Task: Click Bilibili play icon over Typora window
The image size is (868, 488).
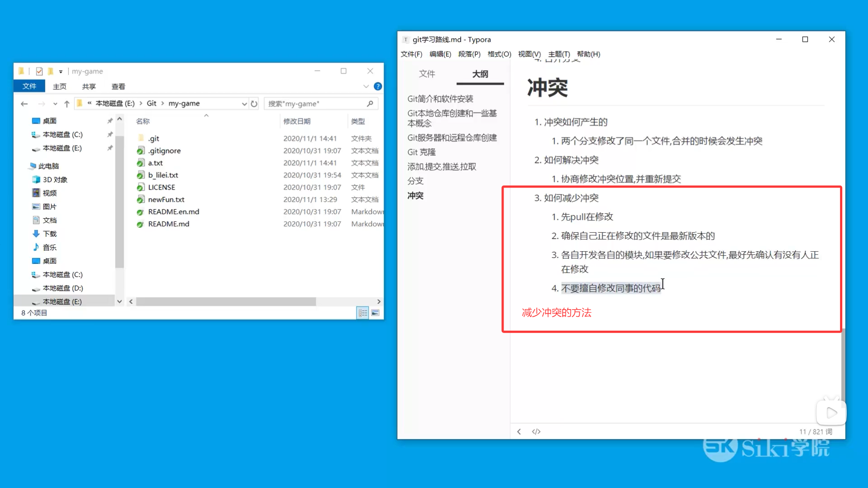Action: [x=831, y=413]
